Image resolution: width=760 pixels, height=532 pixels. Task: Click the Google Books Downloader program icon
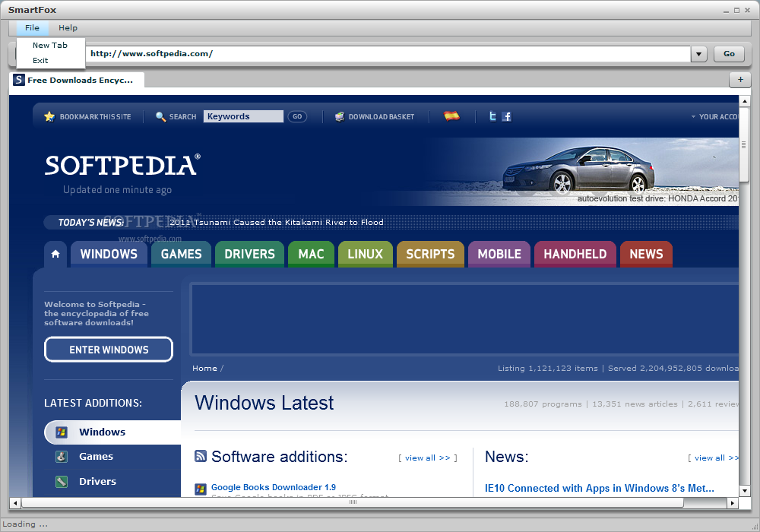tap(200, 489)
